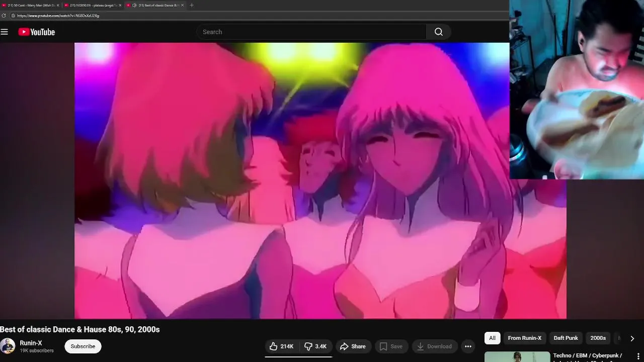Screen dimensions: 644x362
Task: Subscribe to the Runin-X channel
Action: tap(83, 346)
